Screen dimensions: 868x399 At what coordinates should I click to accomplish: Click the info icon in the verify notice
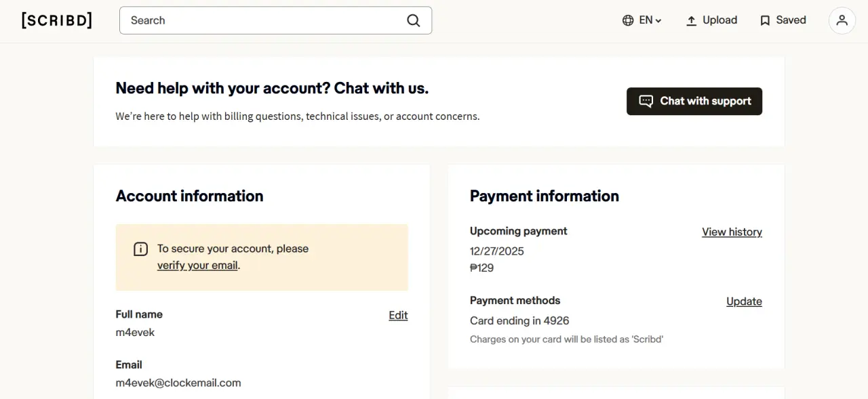140,249
